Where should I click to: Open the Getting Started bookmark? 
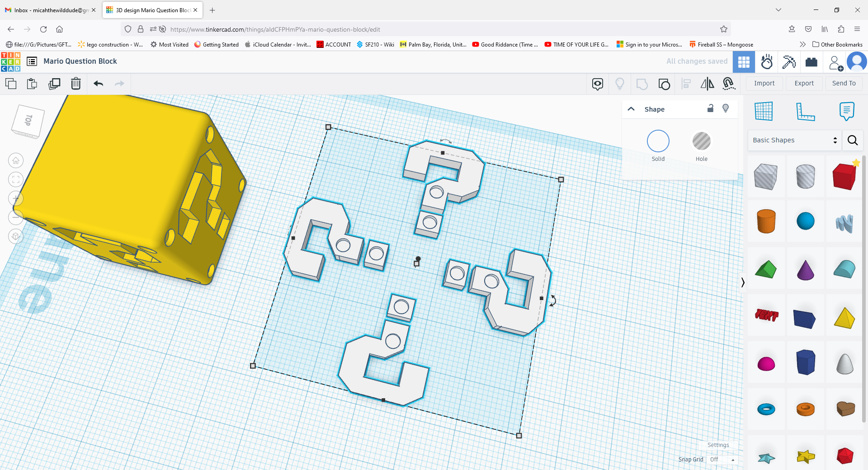click(x=216, y=44)
